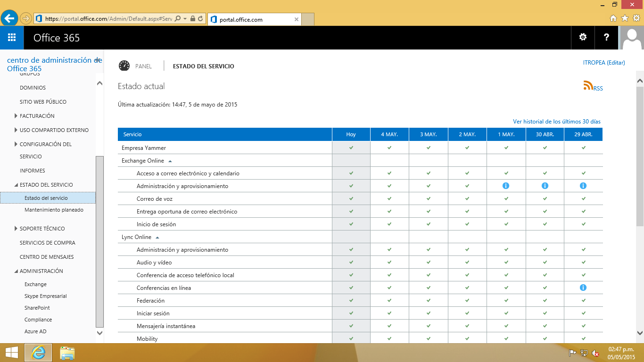Viewport: 644px width, 362px height.
Task: Click the help question mark icon
Action: coord(606,38)
